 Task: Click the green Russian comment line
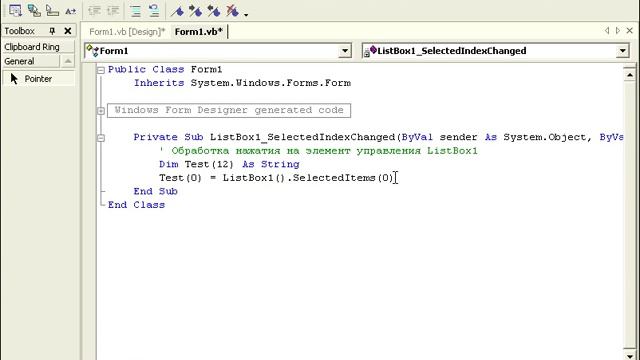click(318, 151)
